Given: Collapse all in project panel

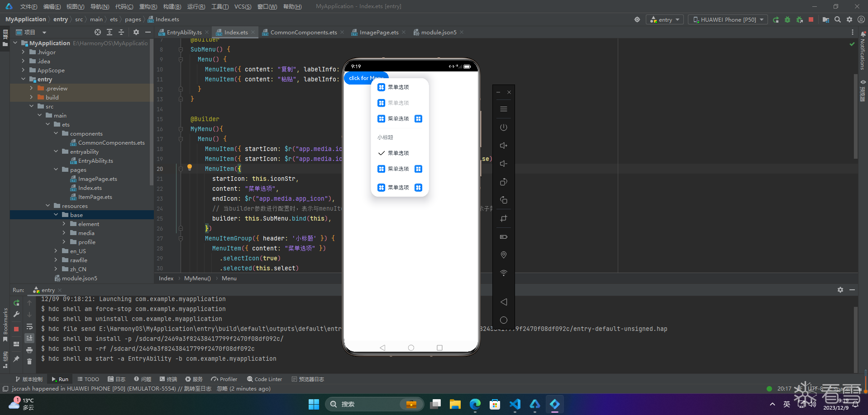Looking at the screenshot, I should [x=121, y=32].
